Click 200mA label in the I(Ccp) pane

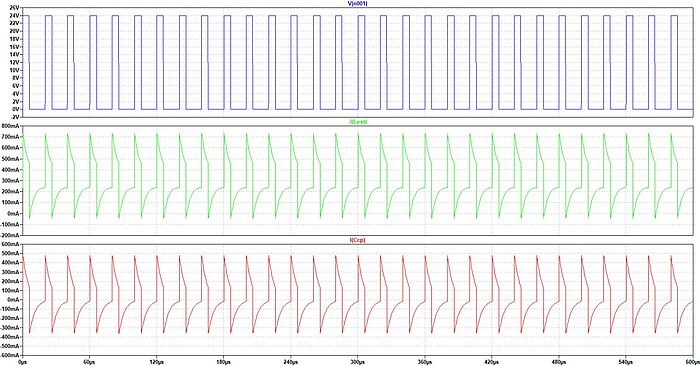tap(10, 281)
